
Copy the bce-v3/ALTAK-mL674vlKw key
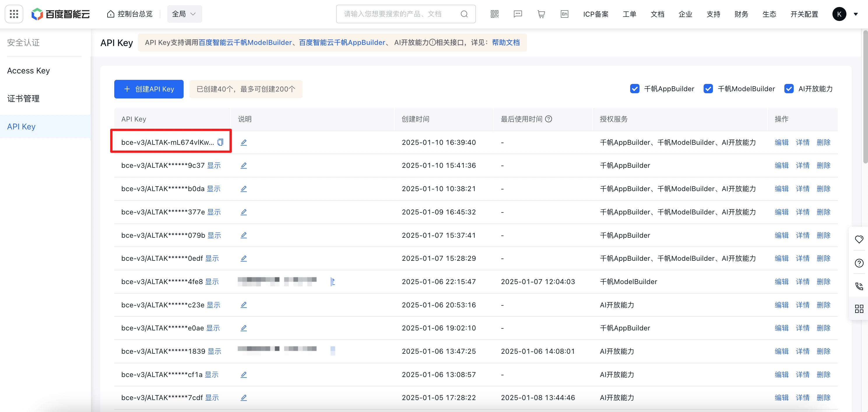(220, 142)
